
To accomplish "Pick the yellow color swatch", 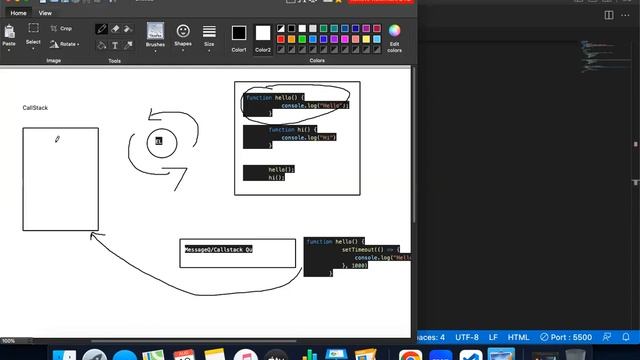I will (x=366, y=39).
